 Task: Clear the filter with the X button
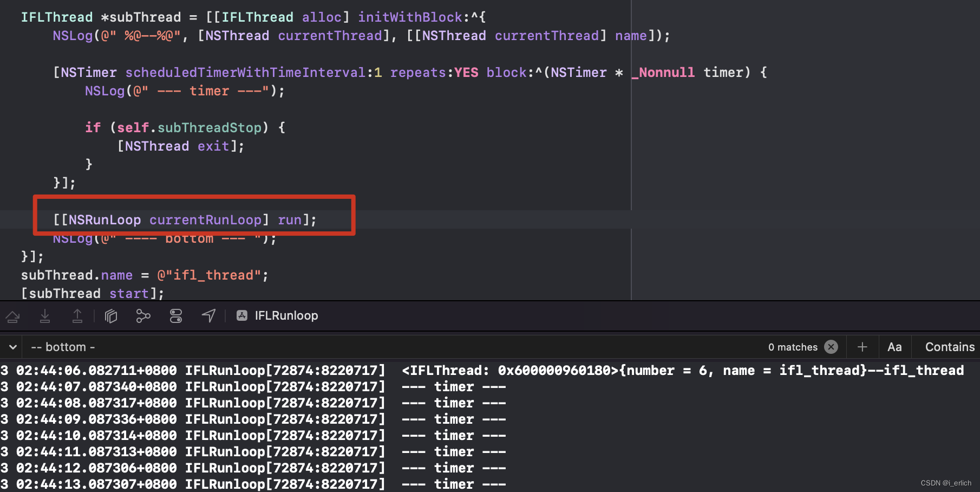(x=831, y=347)
